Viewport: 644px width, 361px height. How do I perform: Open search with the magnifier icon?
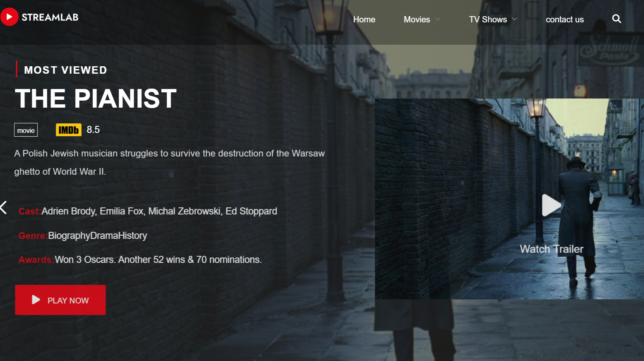[x=616, y=19]
